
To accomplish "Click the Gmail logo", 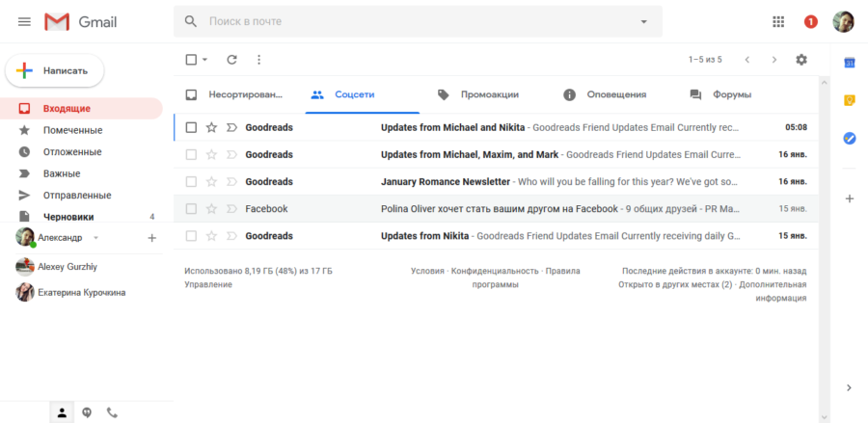I will (x=81, y=21).
